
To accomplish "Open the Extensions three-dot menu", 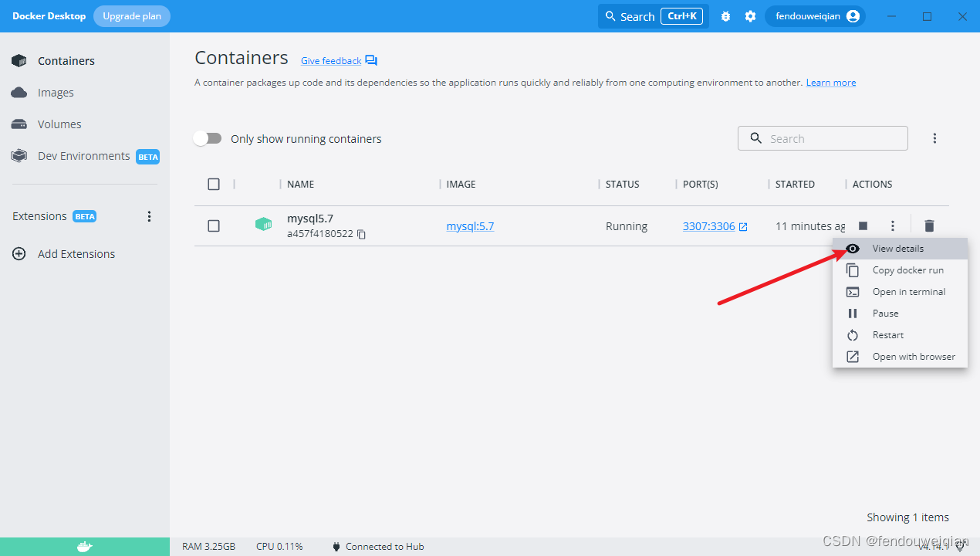I will tap(149, 216).
